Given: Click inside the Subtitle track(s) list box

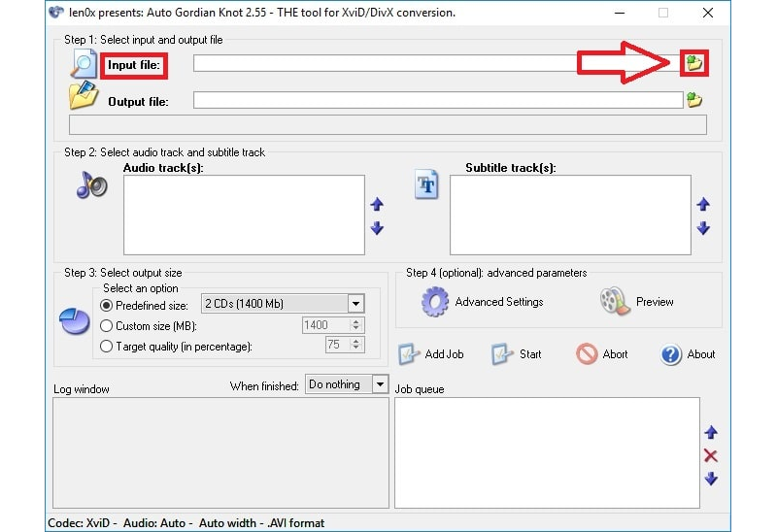Looking at the screenshot, I should (570, 215).
